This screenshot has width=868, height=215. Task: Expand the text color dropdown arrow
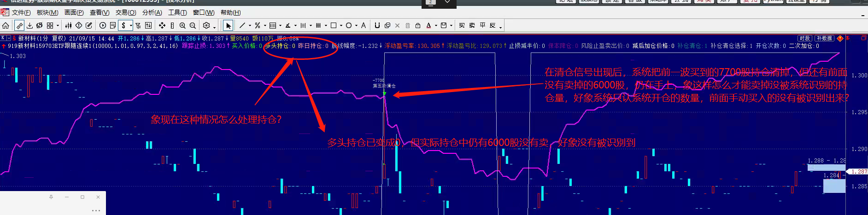point(436,25)
